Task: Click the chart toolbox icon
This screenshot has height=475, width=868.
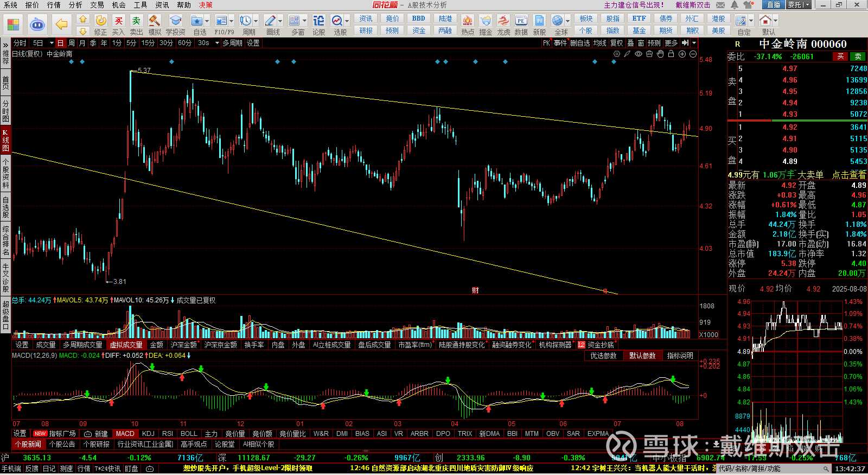Action: 649,54
